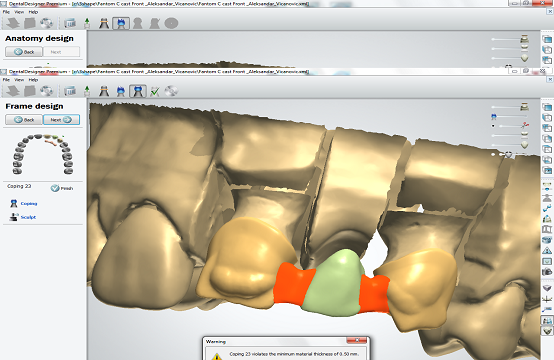Select fifth view cube icon in Frame design right sidebar
This screenshot has width=554, height=360.
tap(547, 149)
